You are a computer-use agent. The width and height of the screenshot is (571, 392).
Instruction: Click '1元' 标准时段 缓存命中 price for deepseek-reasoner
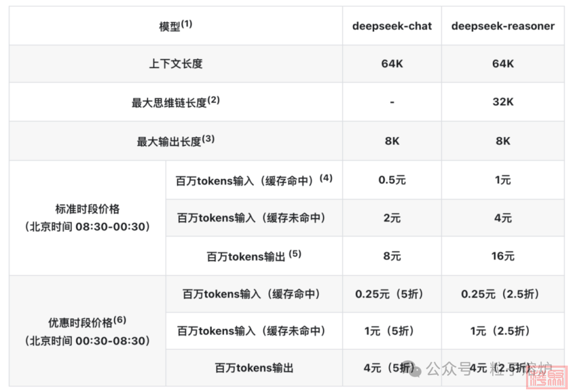click(503, 180)
